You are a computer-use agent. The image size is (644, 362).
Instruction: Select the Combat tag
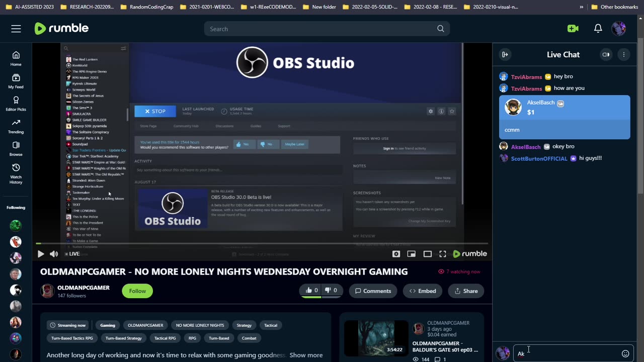(249, 338)
